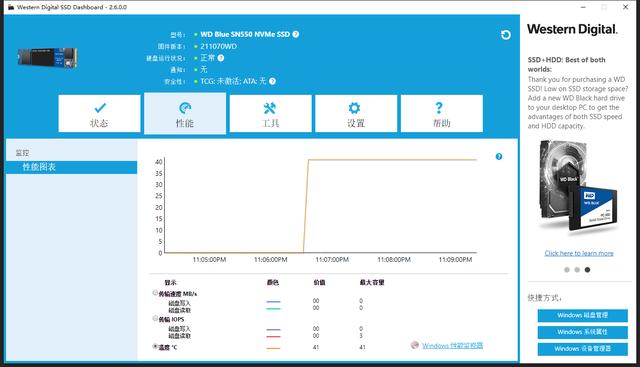Click the Windows 磁盘管理 shortcut button
The image size is (640, 367).
(582, 315)
